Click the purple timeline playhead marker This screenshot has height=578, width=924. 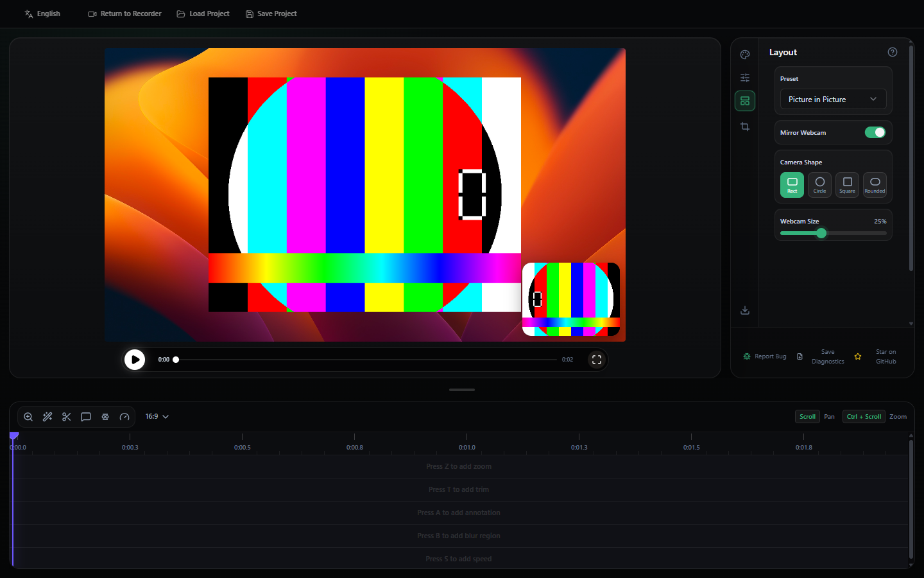pyautogui.click(x=14, y=436)
